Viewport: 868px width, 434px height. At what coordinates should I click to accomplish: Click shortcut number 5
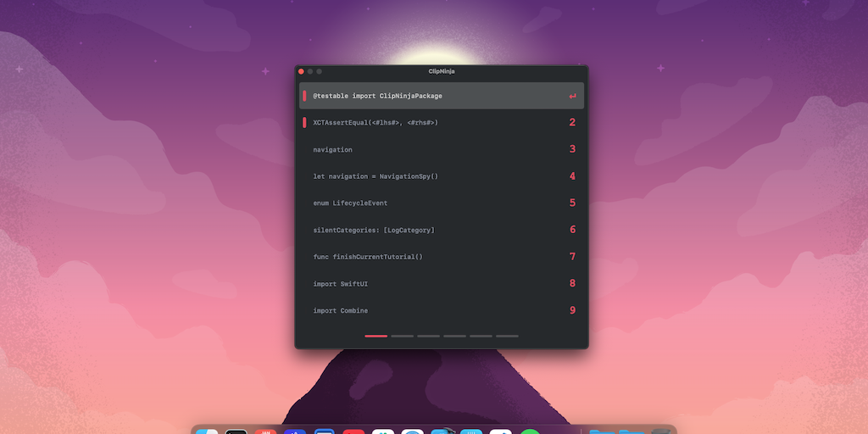572,203
